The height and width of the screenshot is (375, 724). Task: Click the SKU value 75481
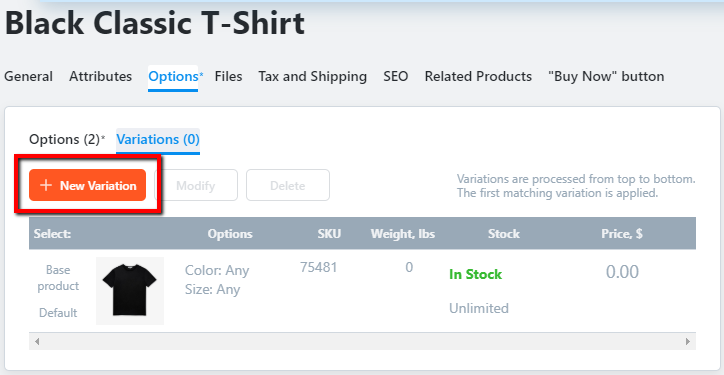click(319, 267)
